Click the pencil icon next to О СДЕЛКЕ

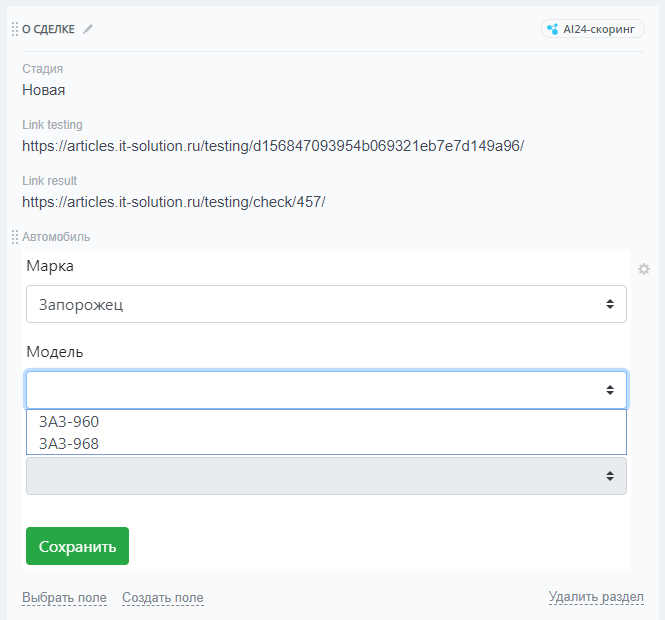[88, 29]
